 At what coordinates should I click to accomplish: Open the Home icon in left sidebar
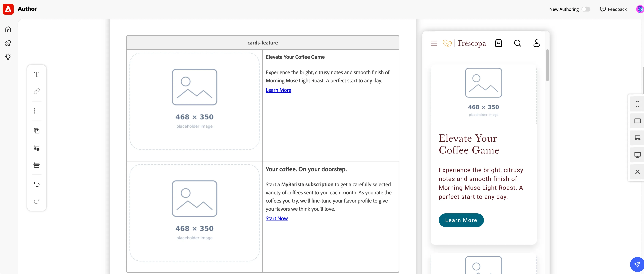(x=8, y=30)
